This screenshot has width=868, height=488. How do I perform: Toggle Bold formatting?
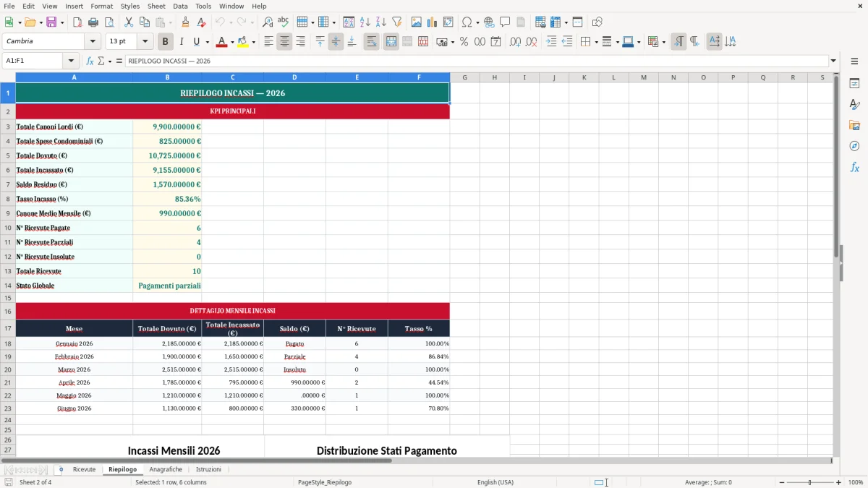click(166, 42)
